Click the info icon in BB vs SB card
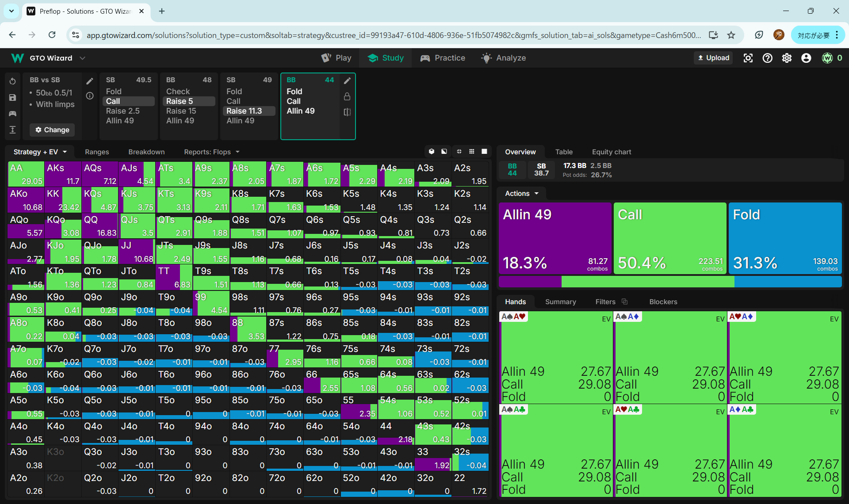This screenshot has width=849, height=504. (90, 95)
